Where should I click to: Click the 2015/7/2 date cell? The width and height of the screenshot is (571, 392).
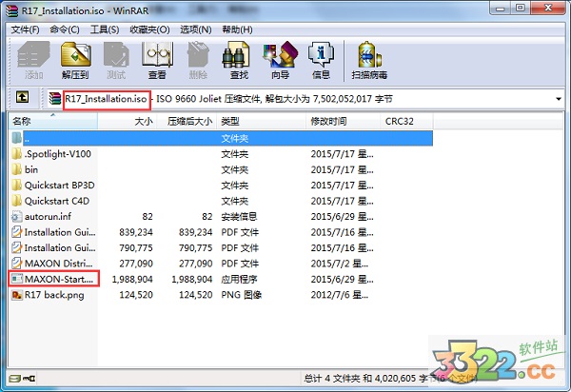coord(340,264)
